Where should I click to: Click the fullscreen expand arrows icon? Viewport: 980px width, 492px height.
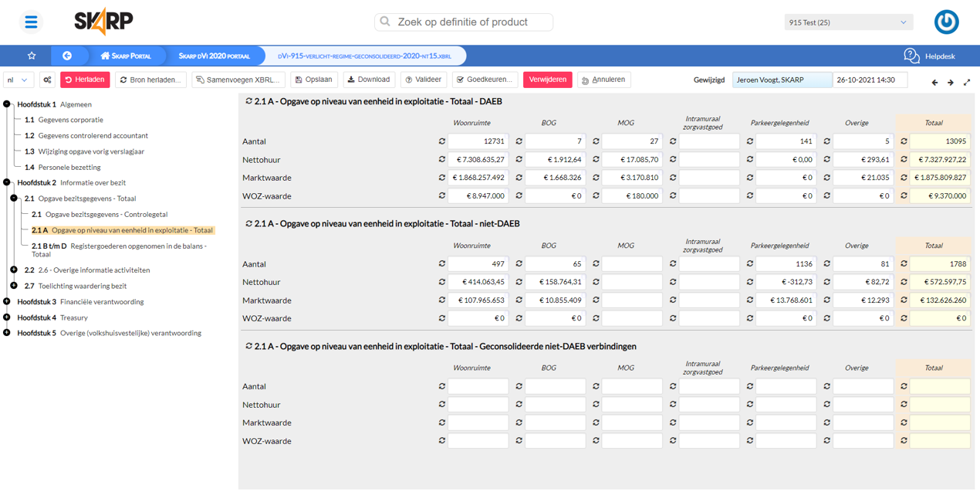point(967,83)
